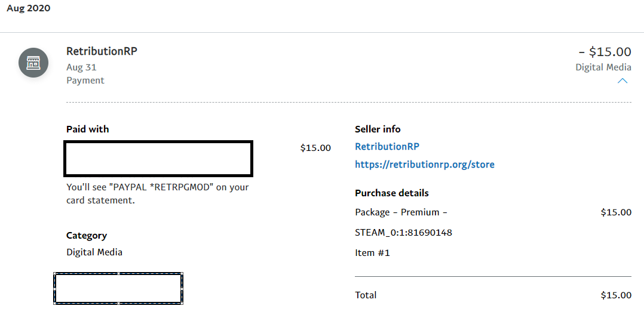
Task: Click the Category value Digital Media
Action: (x=94, y=252)
